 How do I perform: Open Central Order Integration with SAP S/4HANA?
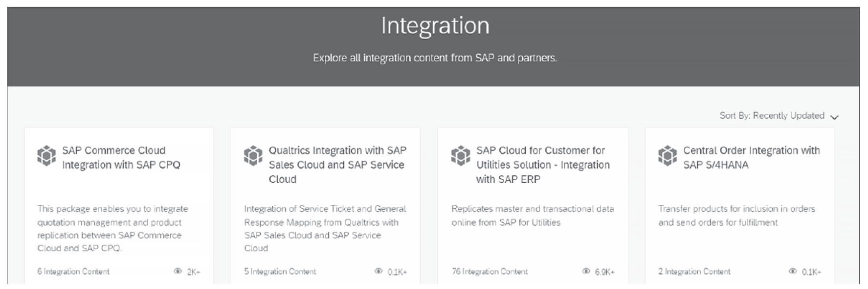[x=752, y=157]
